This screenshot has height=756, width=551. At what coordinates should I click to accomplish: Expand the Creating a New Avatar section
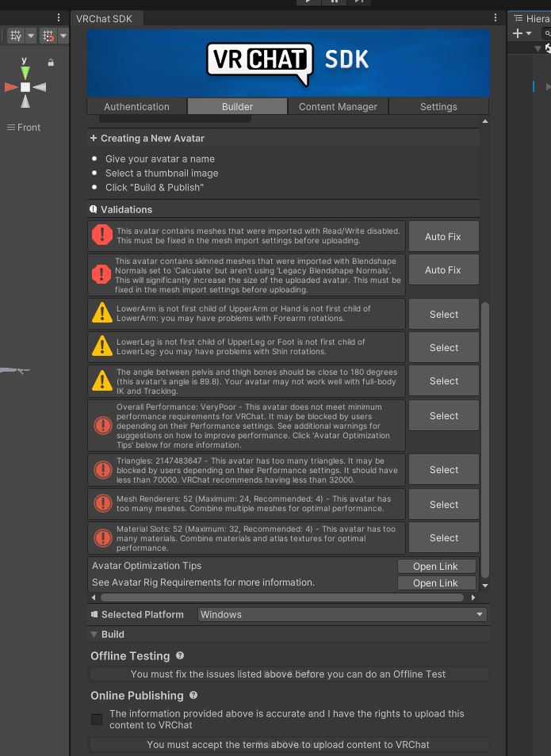(x=94, y=139)
